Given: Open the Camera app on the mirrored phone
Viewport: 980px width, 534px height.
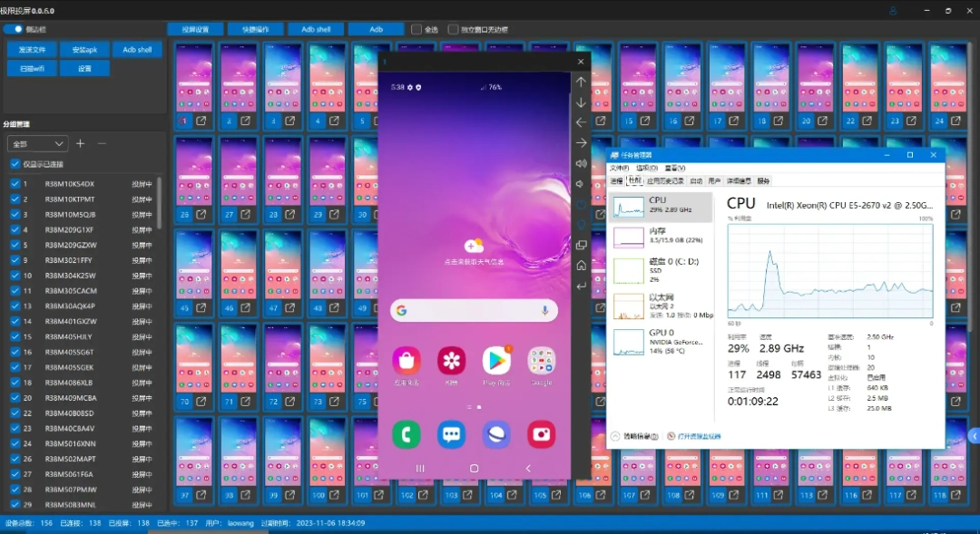Looking at the screenshot, I should click(541, 434).
